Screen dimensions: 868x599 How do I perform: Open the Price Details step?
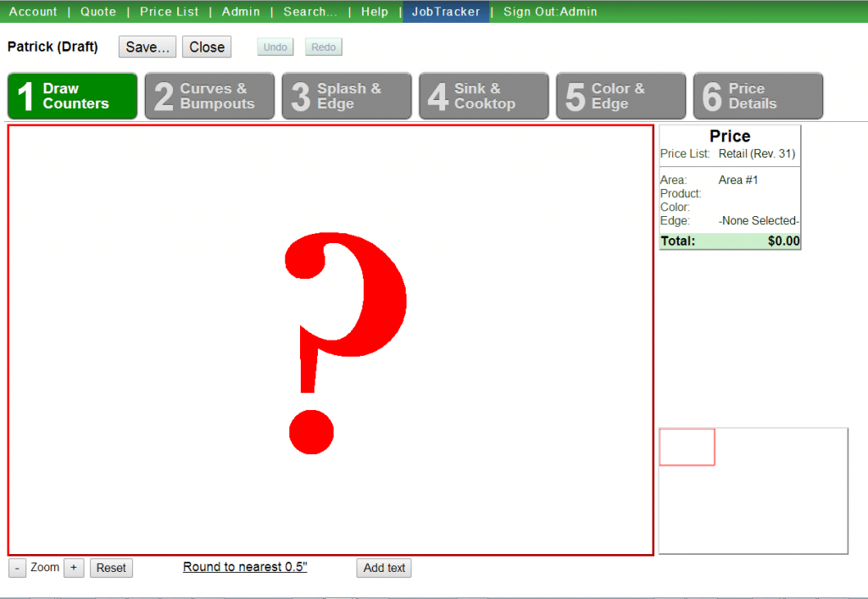coord(758,96)
